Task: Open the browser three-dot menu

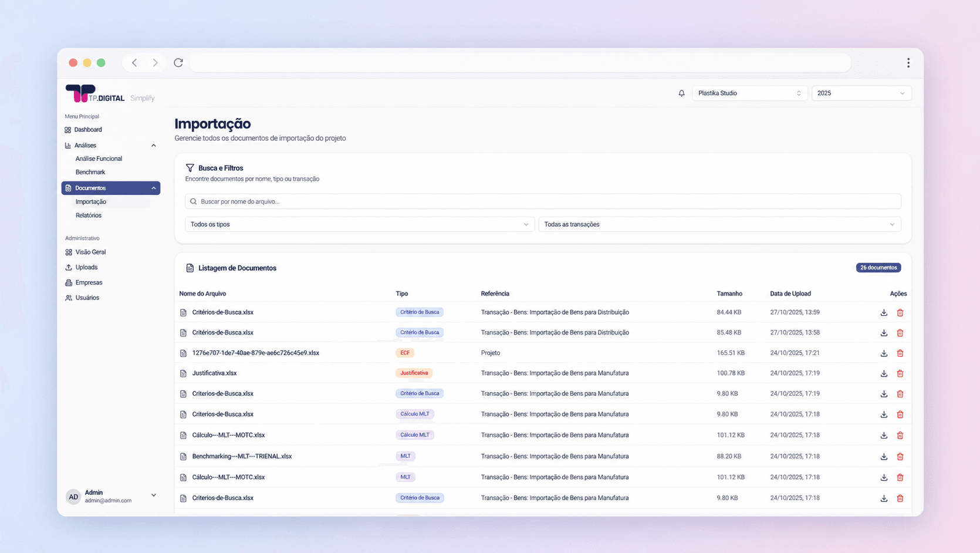Action: click(908, 63)
